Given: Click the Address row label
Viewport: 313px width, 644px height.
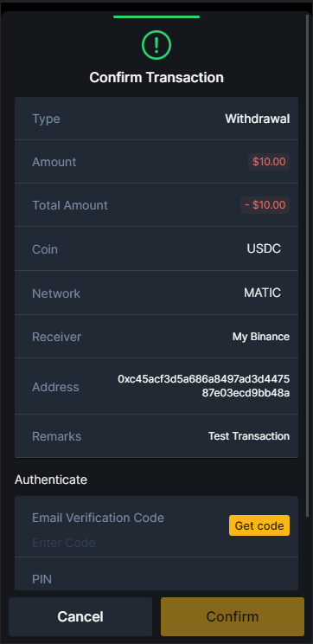Looking at the screenshot, I should (55, 387).
